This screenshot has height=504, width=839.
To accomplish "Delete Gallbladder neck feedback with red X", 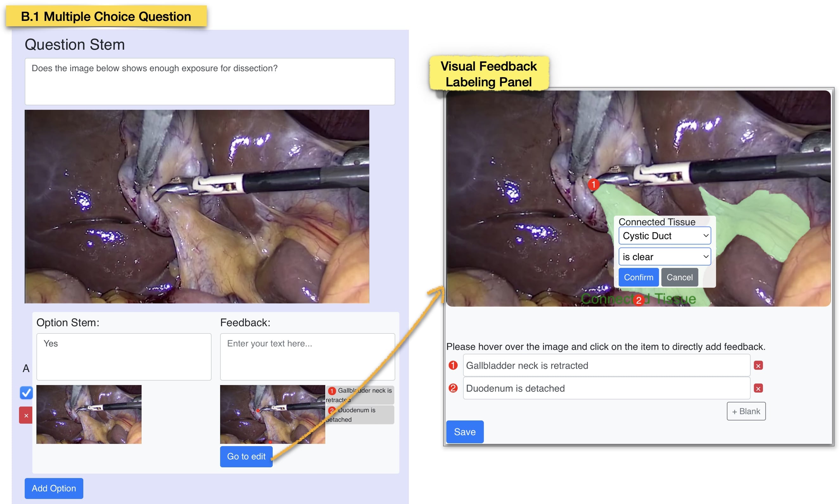I will pos(758,365).
